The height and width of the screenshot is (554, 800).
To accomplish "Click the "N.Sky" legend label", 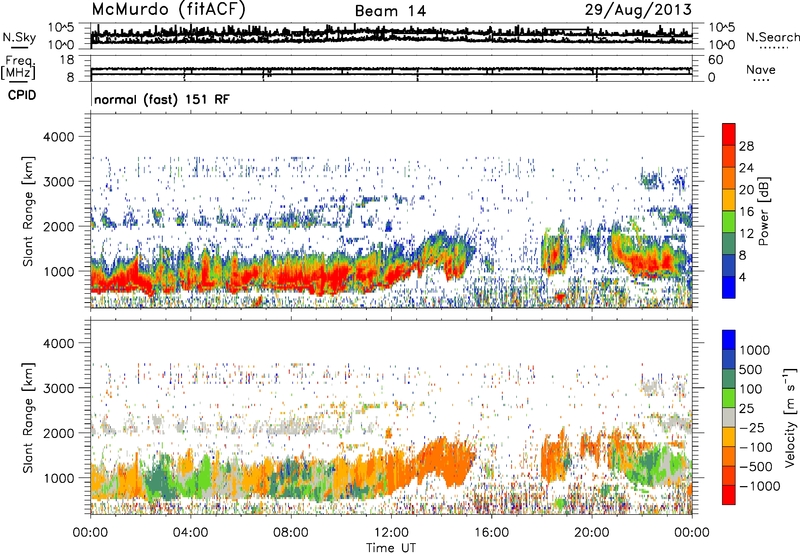I will click(x=19, y=37).
